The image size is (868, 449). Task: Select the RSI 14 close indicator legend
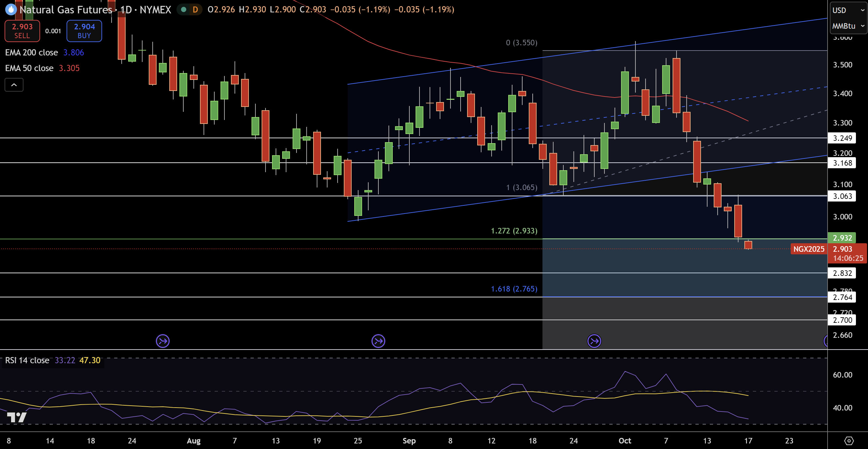[x=27, y=360]
